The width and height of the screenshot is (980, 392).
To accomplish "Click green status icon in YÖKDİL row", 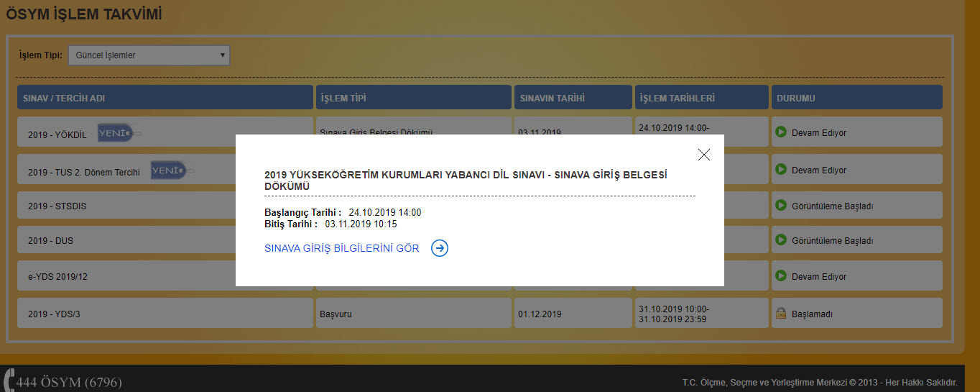I will (x=781, y=132).
